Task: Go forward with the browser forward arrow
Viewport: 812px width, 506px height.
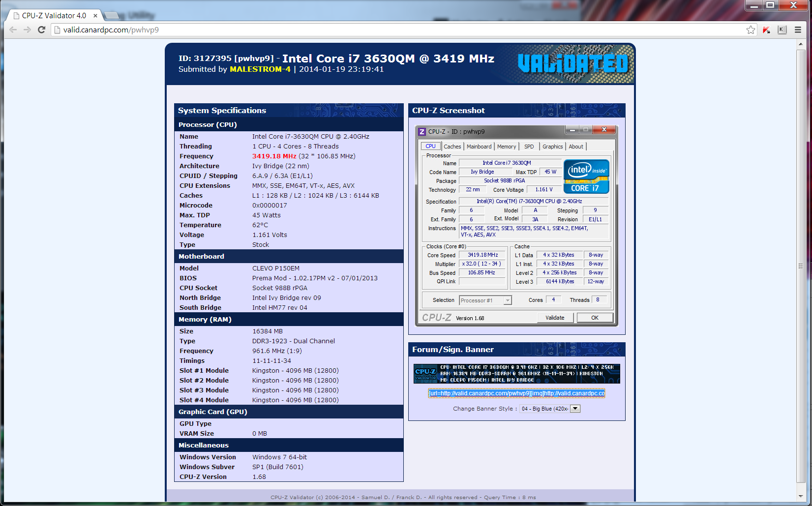Action: click(28, 30)
